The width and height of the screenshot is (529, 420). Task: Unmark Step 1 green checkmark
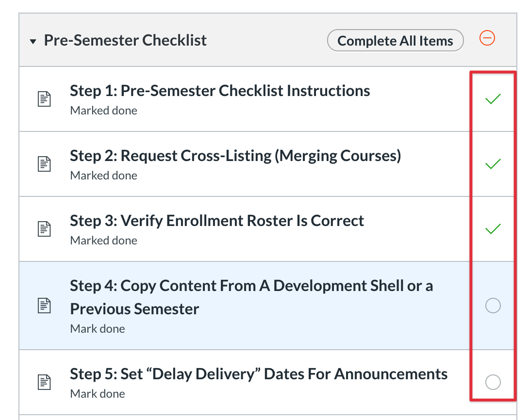tap(493, 99)
